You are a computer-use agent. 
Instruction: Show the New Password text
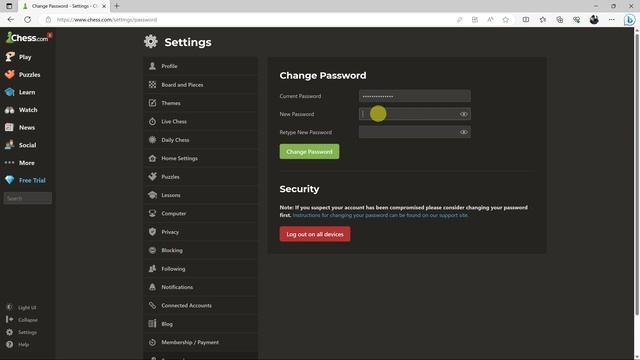click(x=464, y=114)
